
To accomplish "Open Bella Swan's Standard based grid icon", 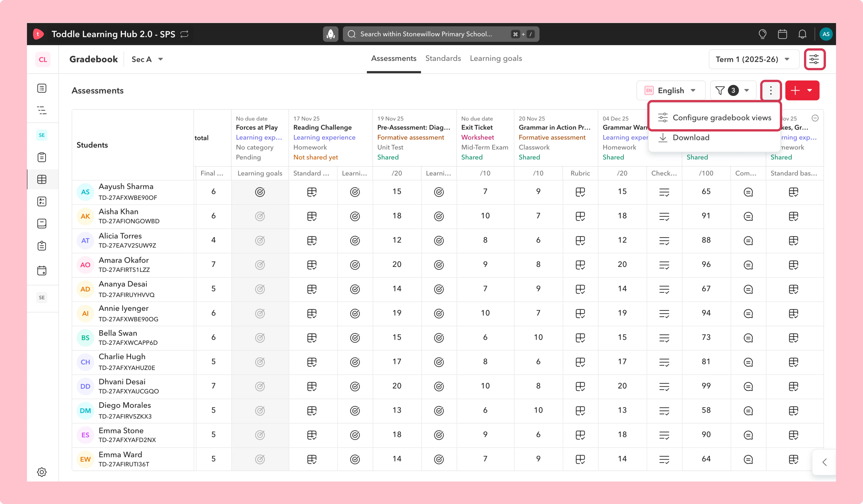I will coord(793,338).
